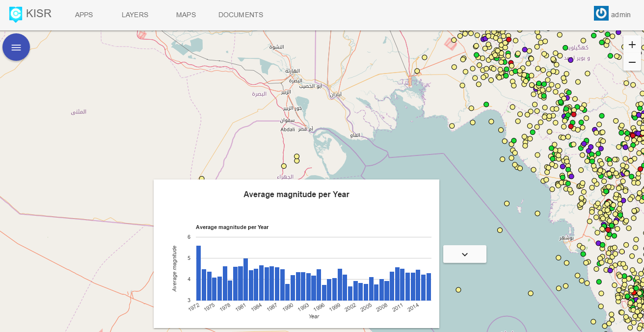Click the 2014 x-axis tick label
Screen dimensions: 644x332
[x=412, y=308]
